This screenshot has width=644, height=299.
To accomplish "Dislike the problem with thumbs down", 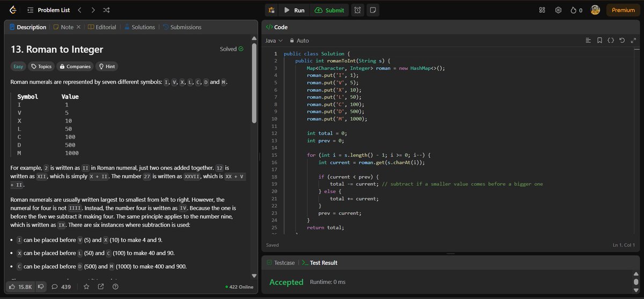I will click(x=41, y=287).
